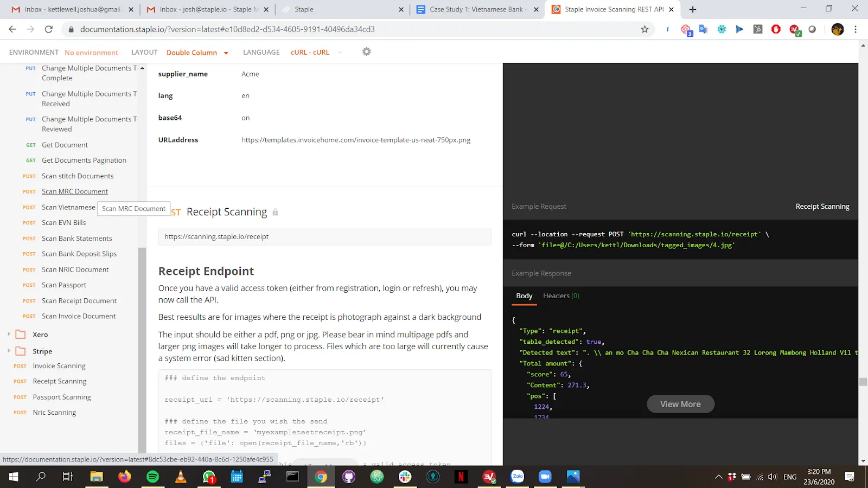Viewport: 868px width, 488px height.
Task: Open a new browser tab
Action: (x=693, y=9)
